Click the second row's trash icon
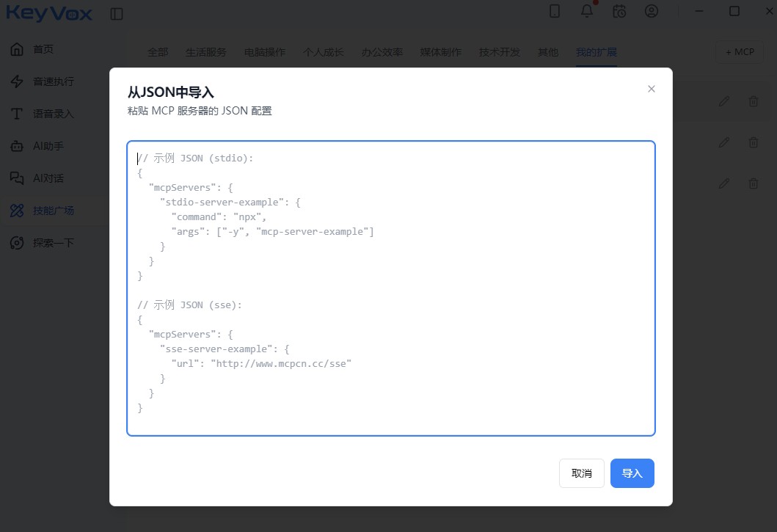Image resolution: width=777 pixels, height=532 pixels. [754, 142]
